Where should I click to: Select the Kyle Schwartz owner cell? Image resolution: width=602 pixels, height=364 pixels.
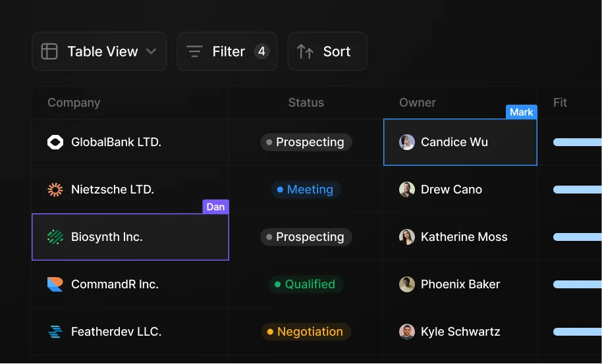(x=460, y=332)
